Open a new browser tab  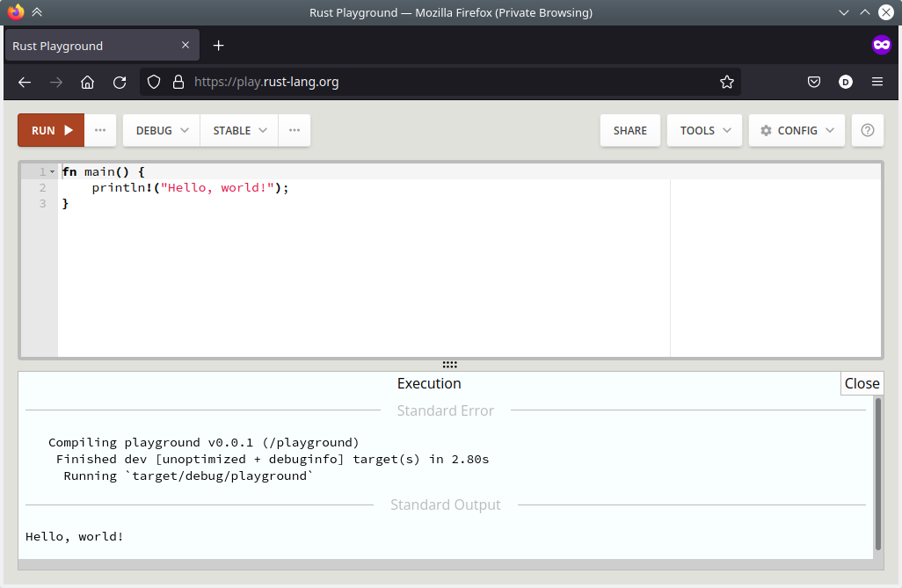pos(219,46)
